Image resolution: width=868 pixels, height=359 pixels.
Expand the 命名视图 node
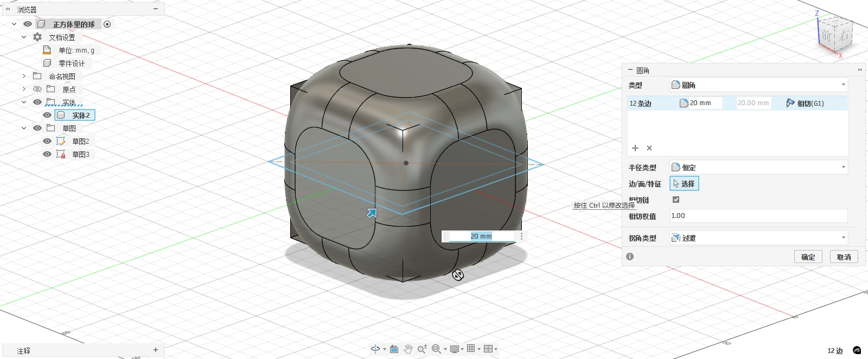(x=24, y=76)
